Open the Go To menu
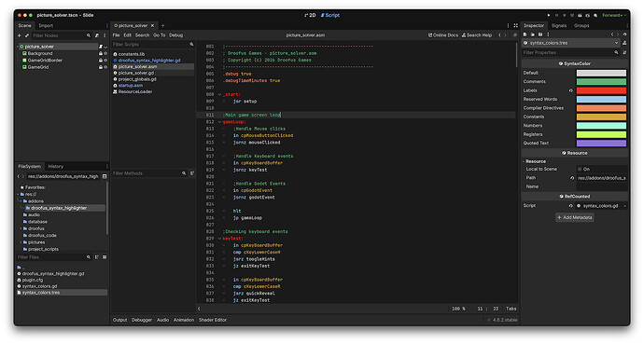This screenshot has width=644, height=344. (159, 35)
